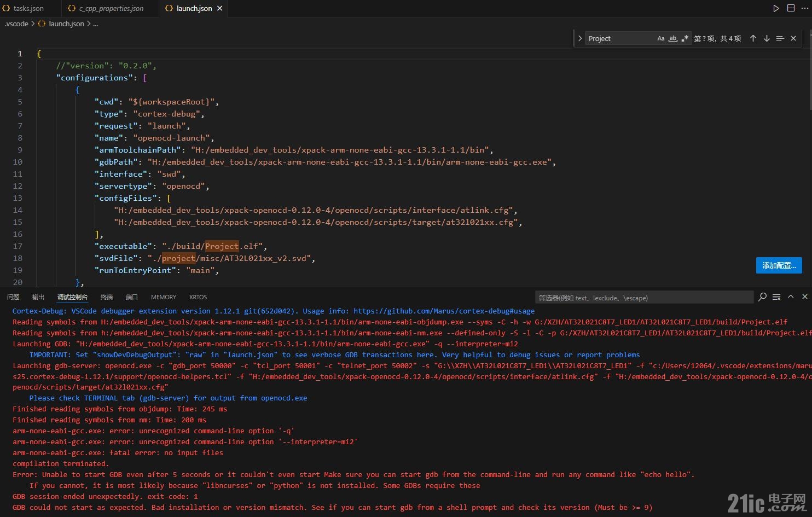Click the launch.json breadcrumb braces icon
The height and width of the screenshot is (517, 812).
pos(42,24)
